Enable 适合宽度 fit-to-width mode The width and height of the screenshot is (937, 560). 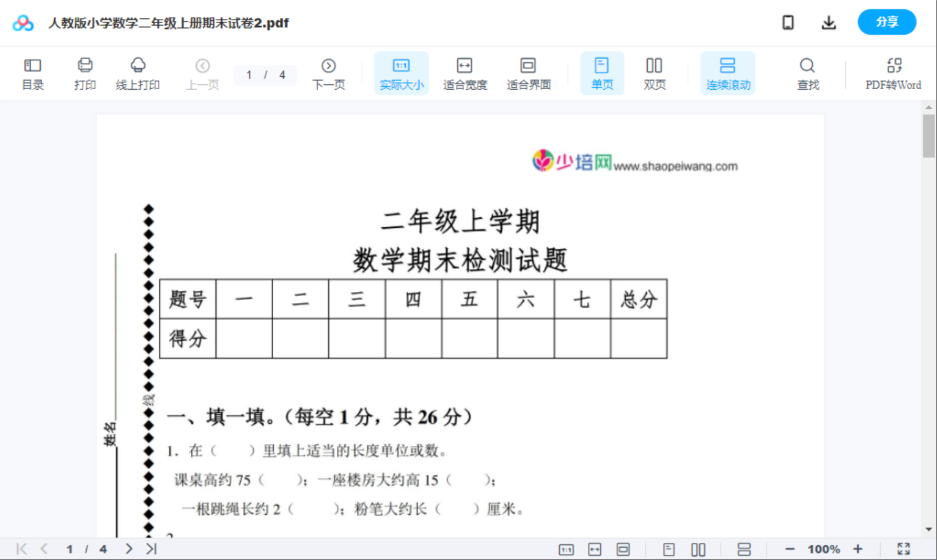(x=465, y=73)
